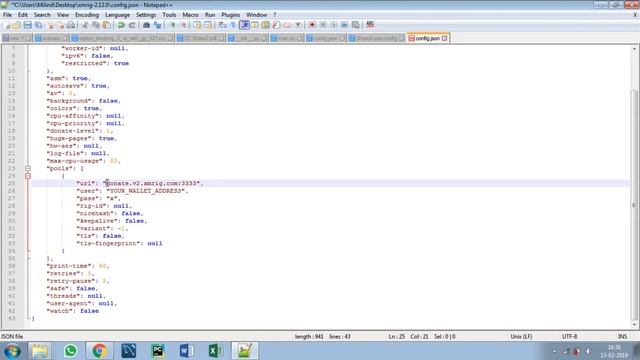Click "JSON file" in the status bar
This screenshot has width=640, height=360.
(12, 337)
